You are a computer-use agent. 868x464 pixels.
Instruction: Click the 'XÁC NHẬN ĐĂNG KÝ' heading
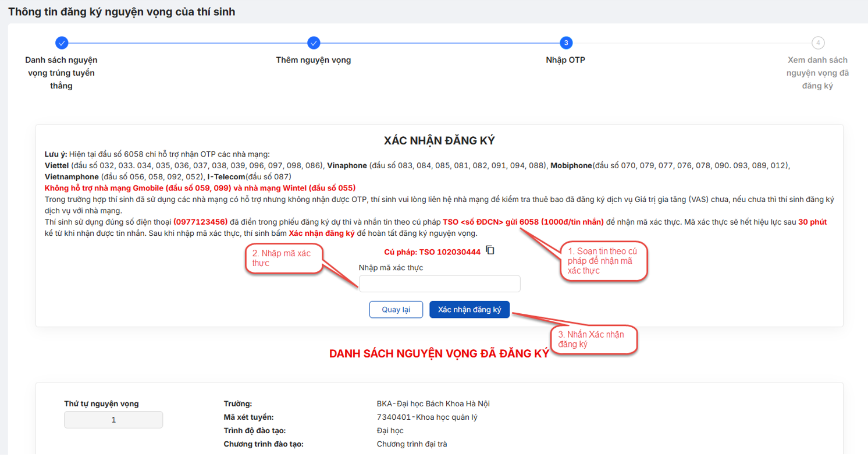tap(439, 141)
